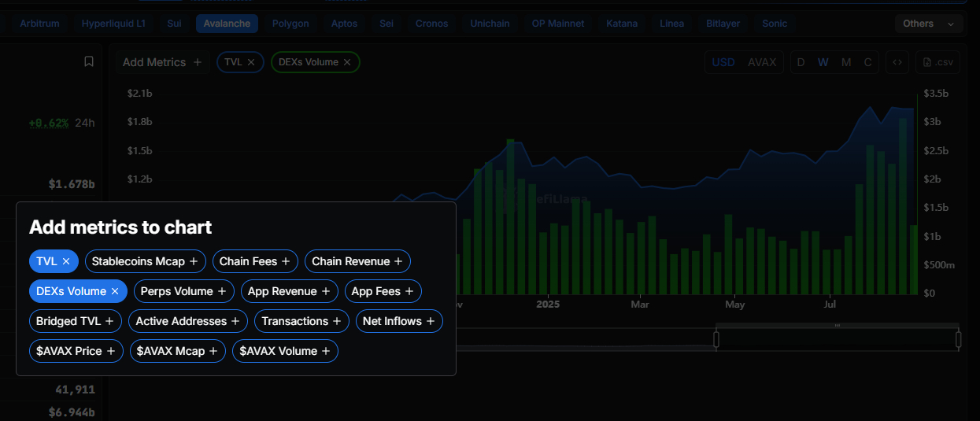
Task: Switch to Aptos chain tab
Action: point(344,24)
